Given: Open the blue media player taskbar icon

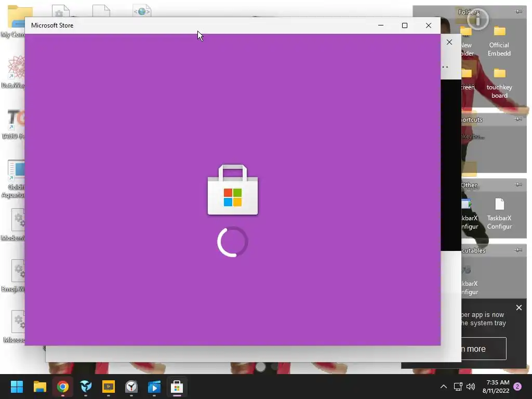Looking at the screenshot, I should point(154,387).
